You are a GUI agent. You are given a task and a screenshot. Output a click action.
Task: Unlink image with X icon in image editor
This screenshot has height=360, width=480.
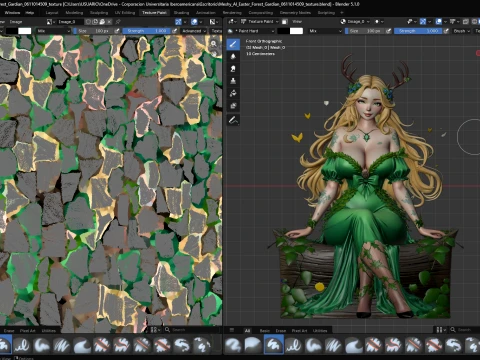click(x=109, y=22)
